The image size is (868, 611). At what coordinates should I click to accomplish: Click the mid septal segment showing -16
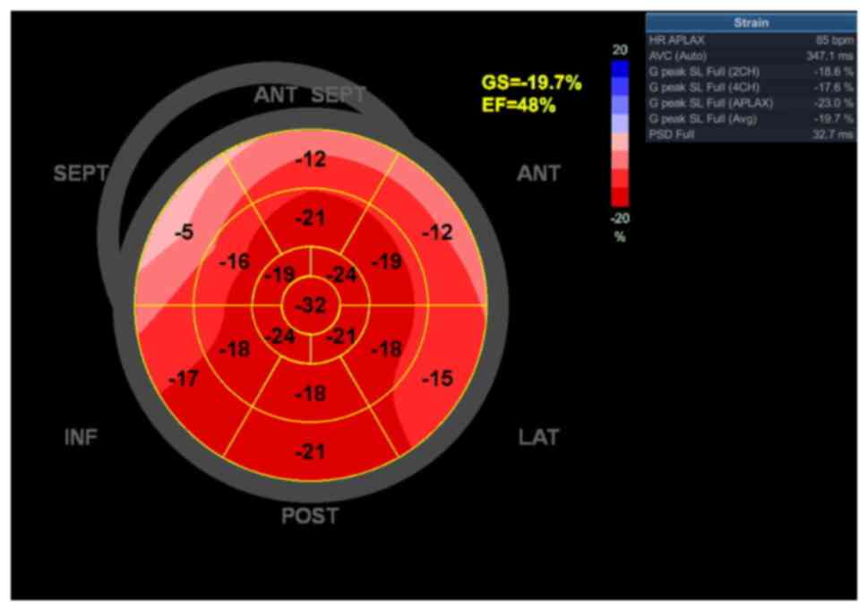coord(235,262)
